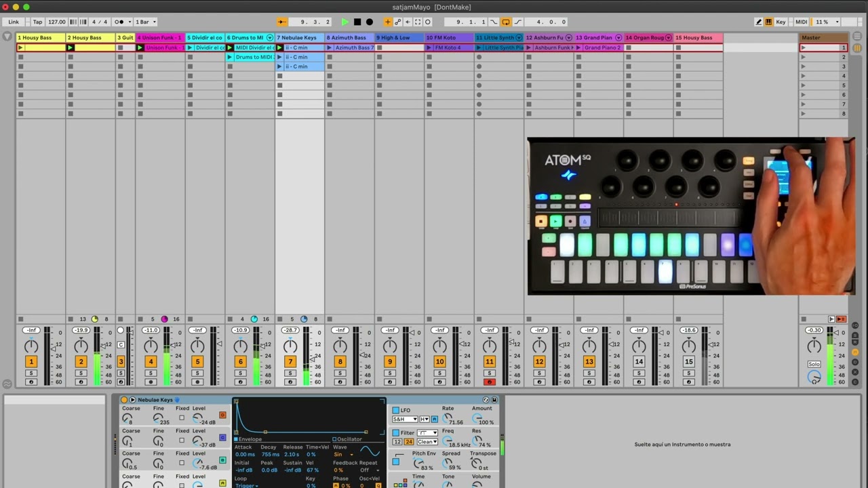
Task: Check Fixed box for oscillator C
Action: coord(182,440)
